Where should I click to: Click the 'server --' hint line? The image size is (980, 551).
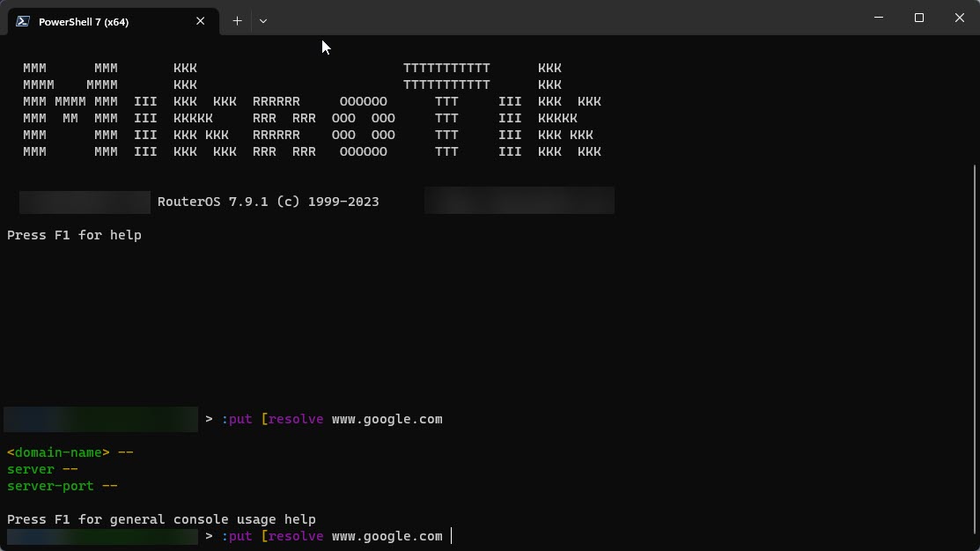[x=42, y=469]
